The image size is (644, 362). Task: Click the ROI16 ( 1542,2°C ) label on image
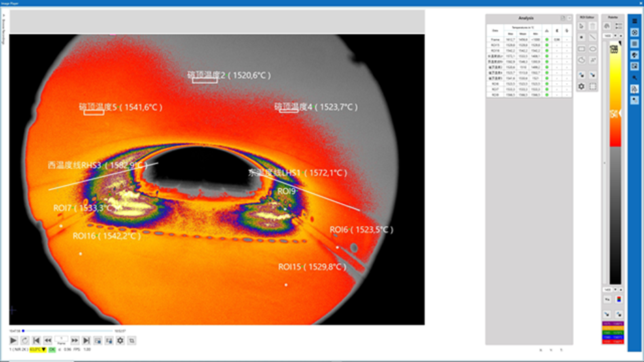click(x=107, y=236)
